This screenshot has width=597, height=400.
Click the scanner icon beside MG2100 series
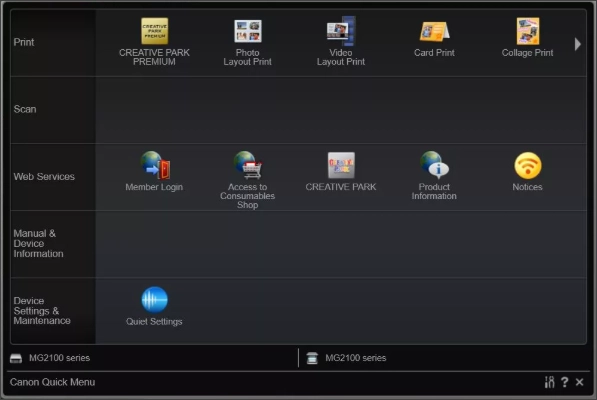312,358
